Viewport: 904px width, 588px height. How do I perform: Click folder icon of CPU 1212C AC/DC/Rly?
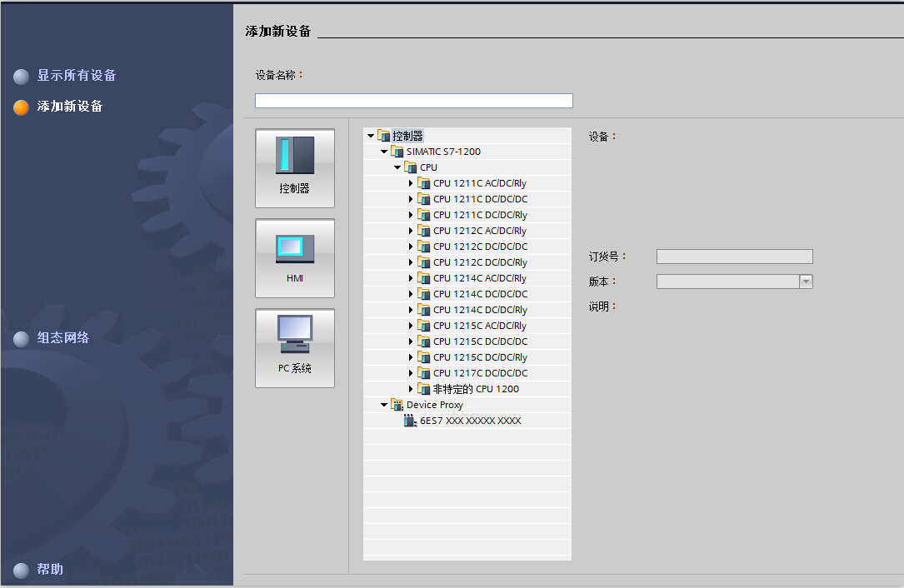pyautogui.click(x=424, y=231)
